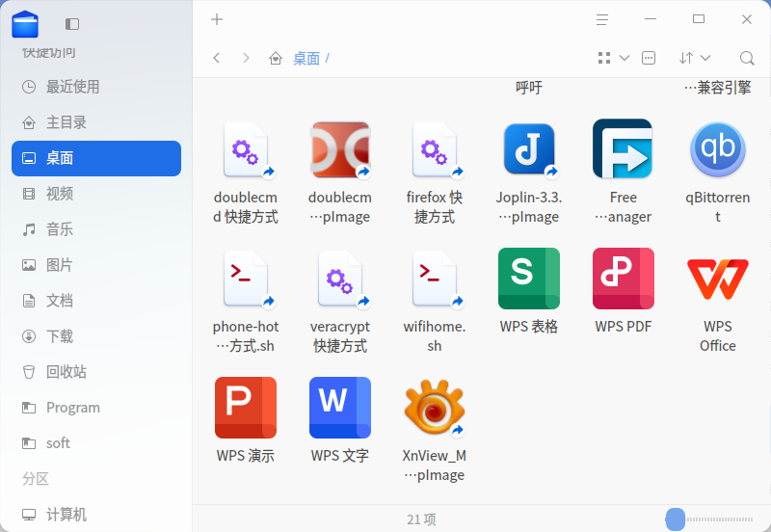This screenshot has height=532, width=771.
Task: Open 计算机 in the sidebar
Action: tap(96, 515)
